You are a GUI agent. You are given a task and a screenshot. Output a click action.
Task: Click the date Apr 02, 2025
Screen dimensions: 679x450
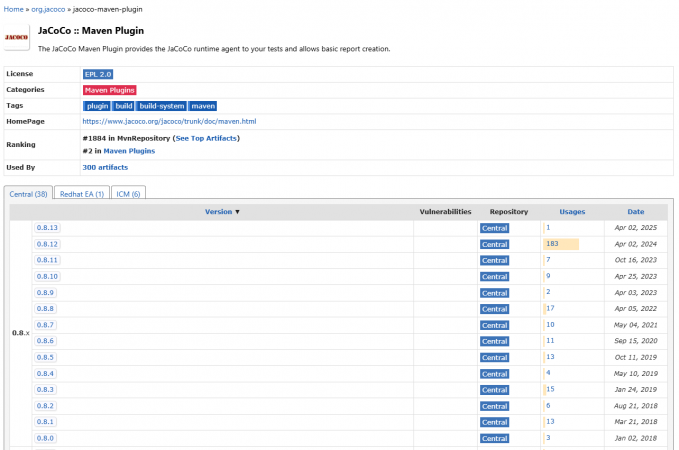point(636,228)
